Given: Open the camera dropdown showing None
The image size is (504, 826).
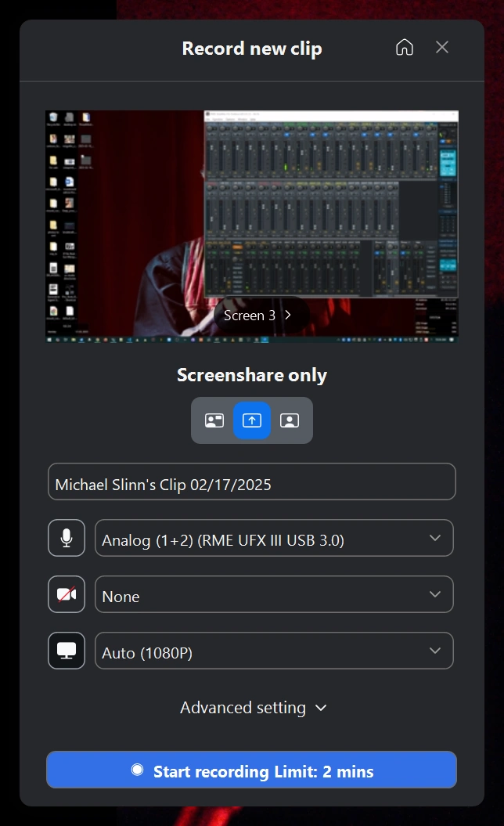Looking at the screenshot, I should 274,595.
